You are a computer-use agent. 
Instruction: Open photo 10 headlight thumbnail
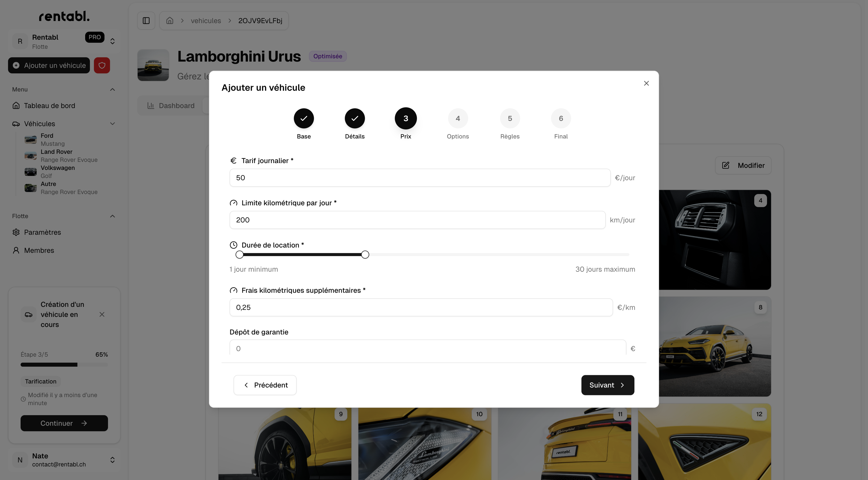(x=424, y=444)
